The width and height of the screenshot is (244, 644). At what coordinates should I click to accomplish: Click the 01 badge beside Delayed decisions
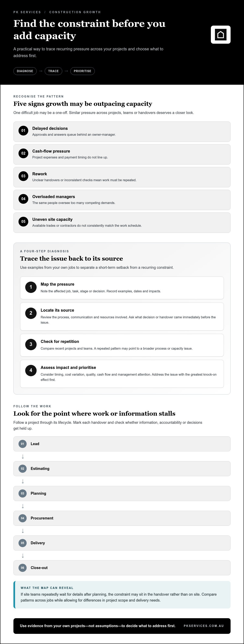[23, 130]
